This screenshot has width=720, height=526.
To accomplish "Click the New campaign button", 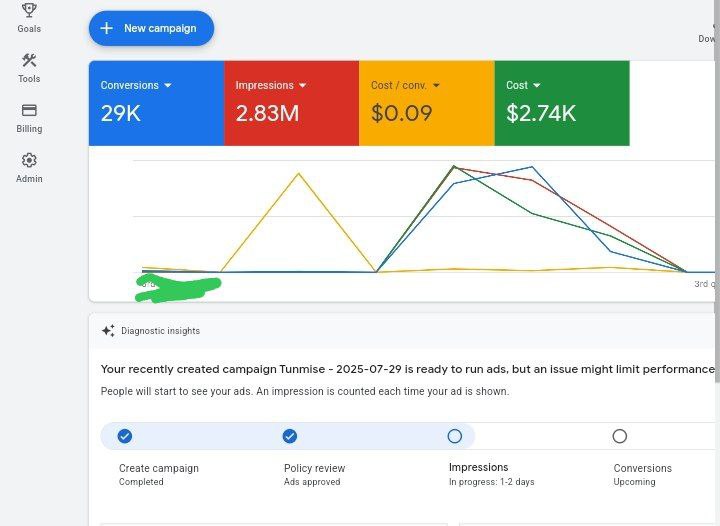I will coord(151,29).
